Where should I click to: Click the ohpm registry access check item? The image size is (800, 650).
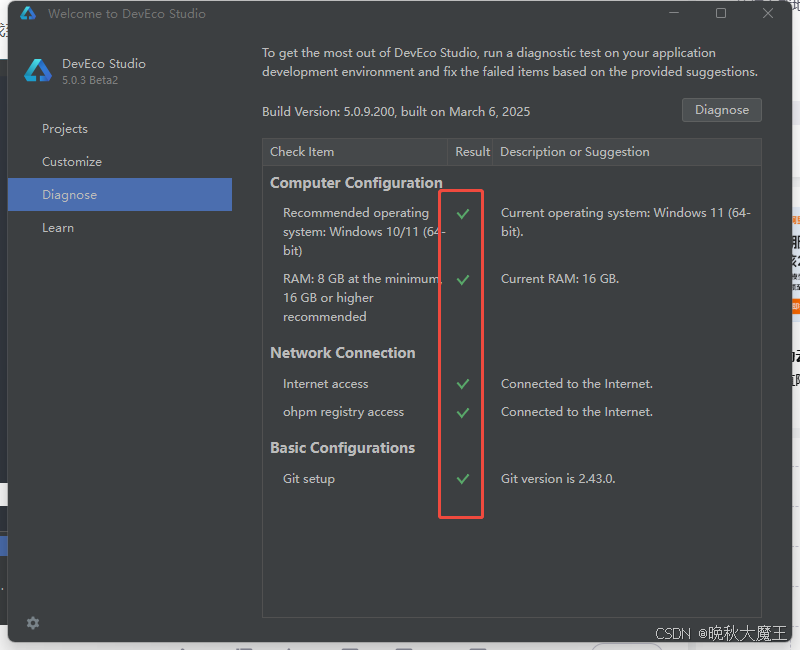point(343,412)
